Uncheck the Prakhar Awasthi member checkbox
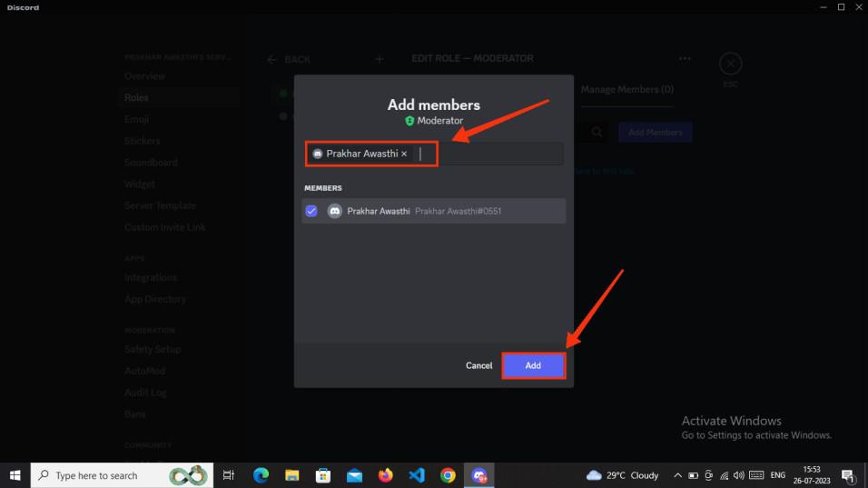The image size is (868, 488). click(x=311, y=211)
